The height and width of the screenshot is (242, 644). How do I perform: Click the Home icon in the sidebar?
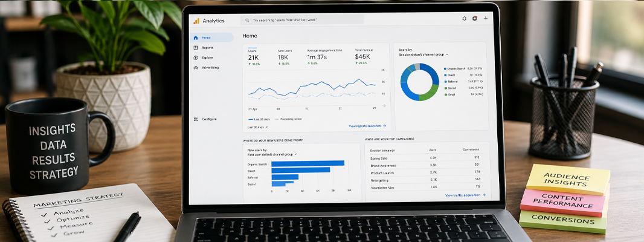[x=196, y=38]
